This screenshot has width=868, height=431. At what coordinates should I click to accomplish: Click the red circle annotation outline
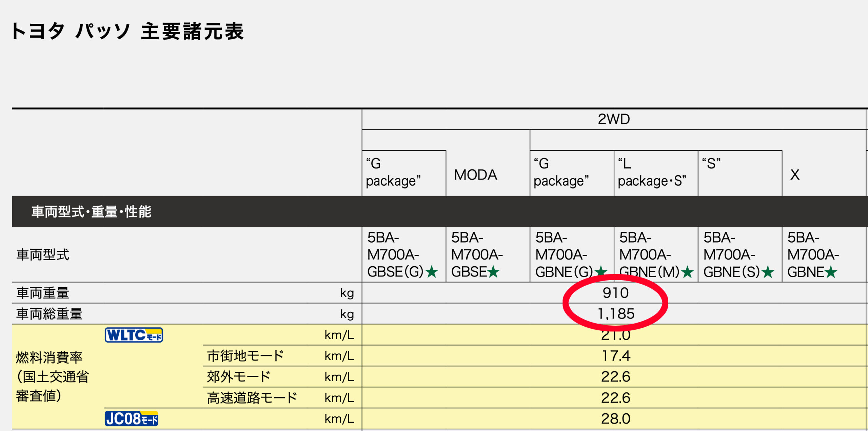tap(566, 302)
